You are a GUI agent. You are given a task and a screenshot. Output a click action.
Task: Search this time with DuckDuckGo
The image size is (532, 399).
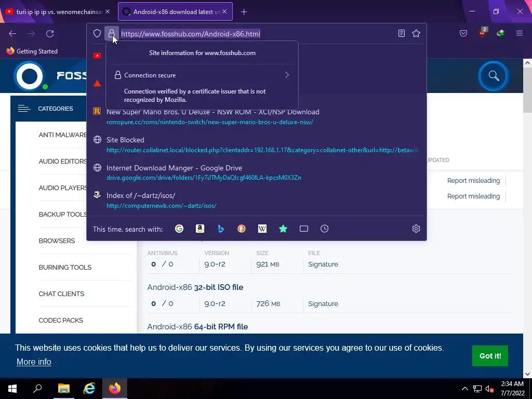click(x=242, y=229)
